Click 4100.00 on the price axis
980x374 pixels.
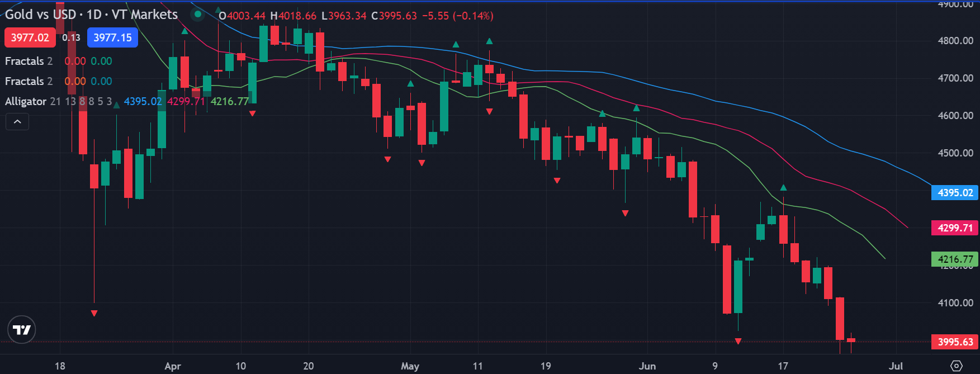coord(955,303)
